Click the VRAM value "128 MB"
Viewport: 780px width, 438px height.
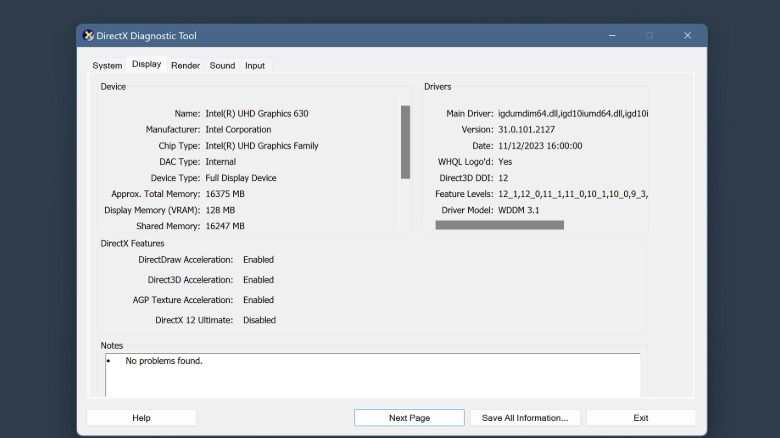220,210
